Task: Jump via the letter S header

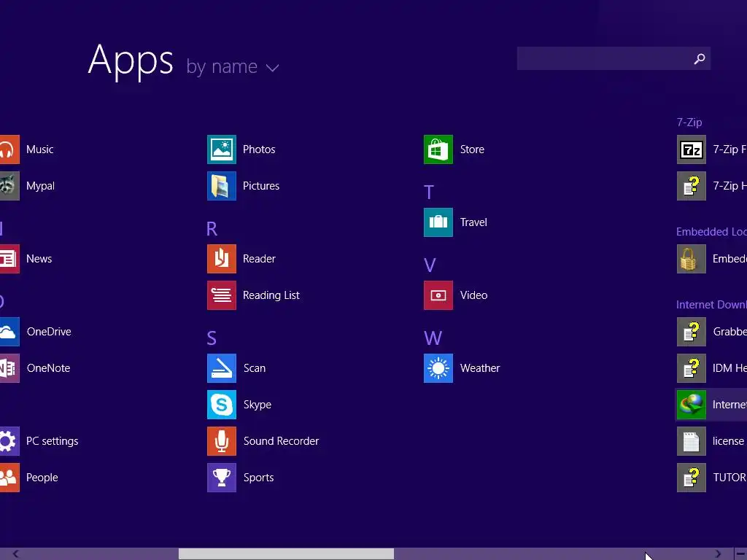Action: coord(212,338)
